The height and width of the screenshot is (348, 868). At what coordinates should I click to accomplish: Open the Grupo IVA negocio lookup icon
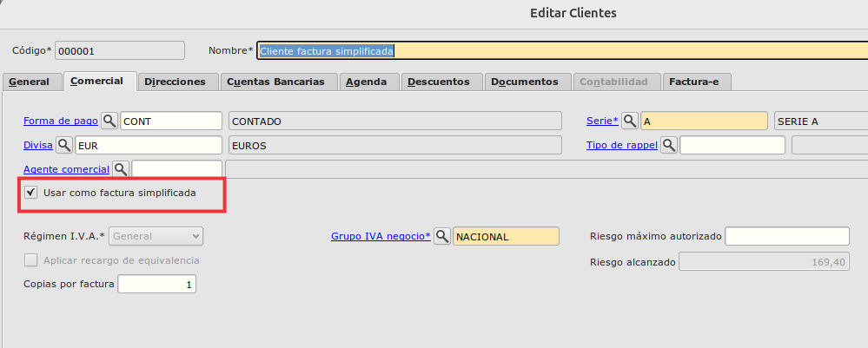442,236
